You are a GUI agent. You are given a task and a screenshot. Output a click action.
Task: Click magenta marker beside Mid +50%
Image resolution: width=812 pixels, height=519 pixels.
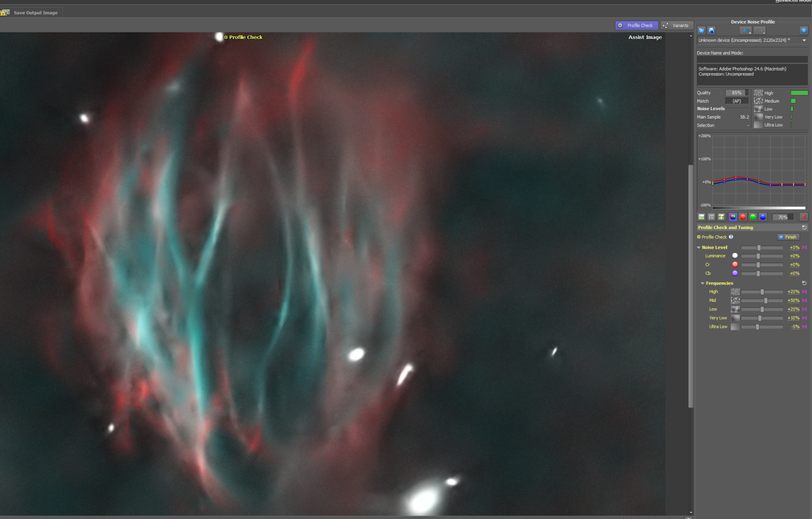(804, 300)
